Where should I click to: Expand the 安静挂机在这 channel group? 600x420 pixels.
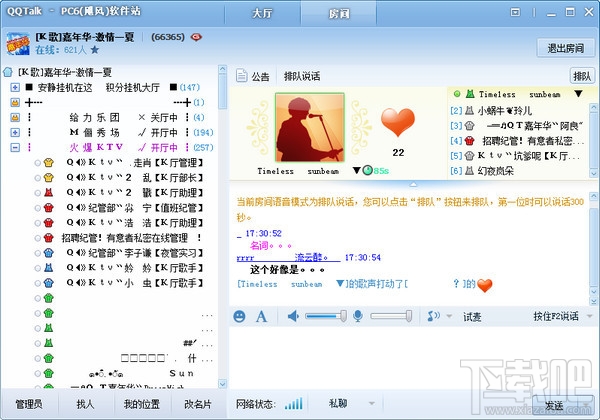point(15,88)
